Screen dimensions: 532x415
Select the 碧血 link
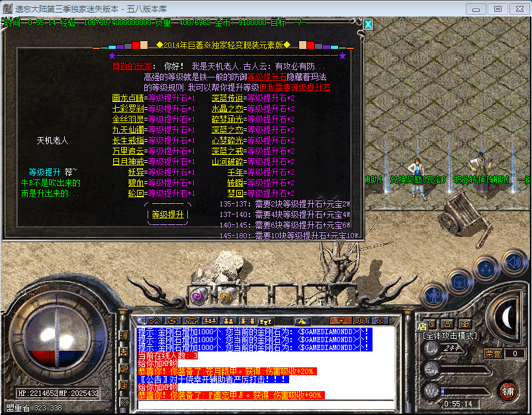(x=136, y=183)
